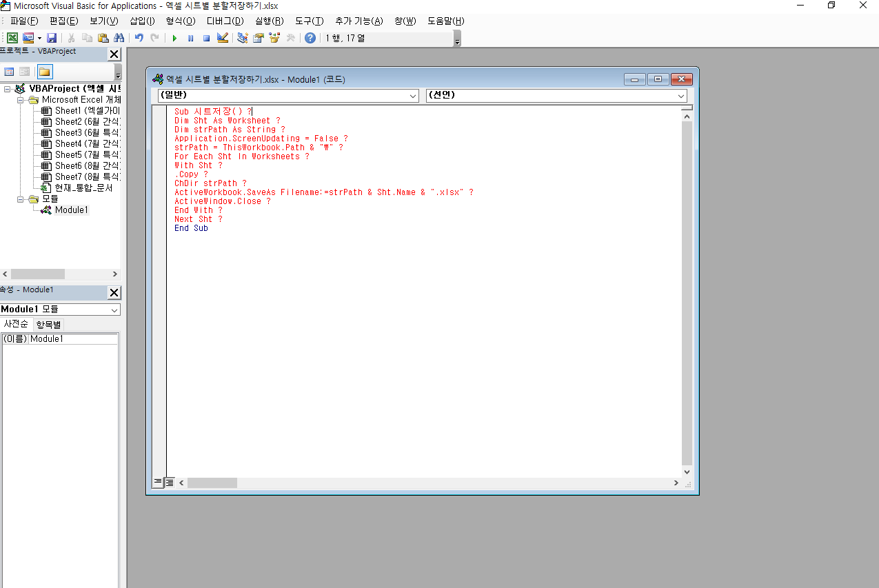Click View Microsoft Excel toolbar icon

click(12, 38)
